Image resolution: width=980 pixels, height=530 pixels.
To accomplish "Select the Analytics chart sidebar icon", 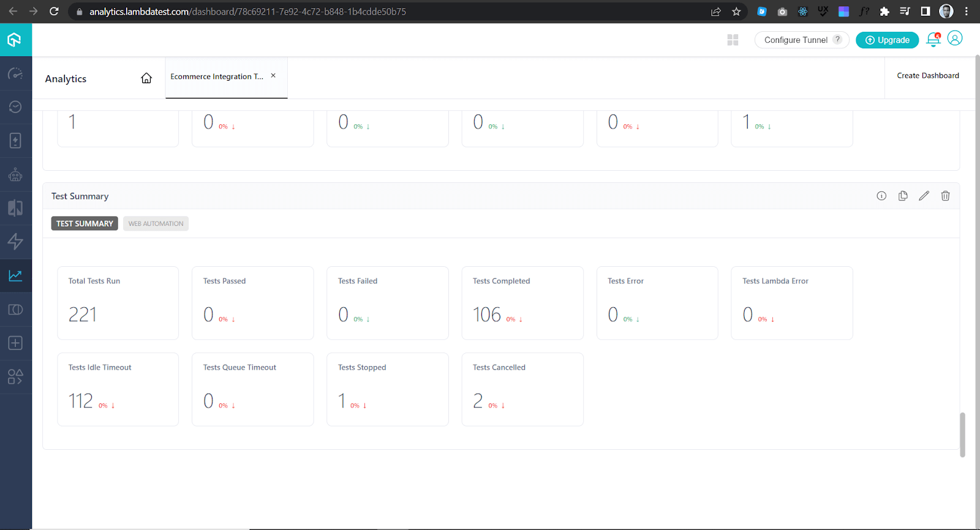I will tap(15, 275).
